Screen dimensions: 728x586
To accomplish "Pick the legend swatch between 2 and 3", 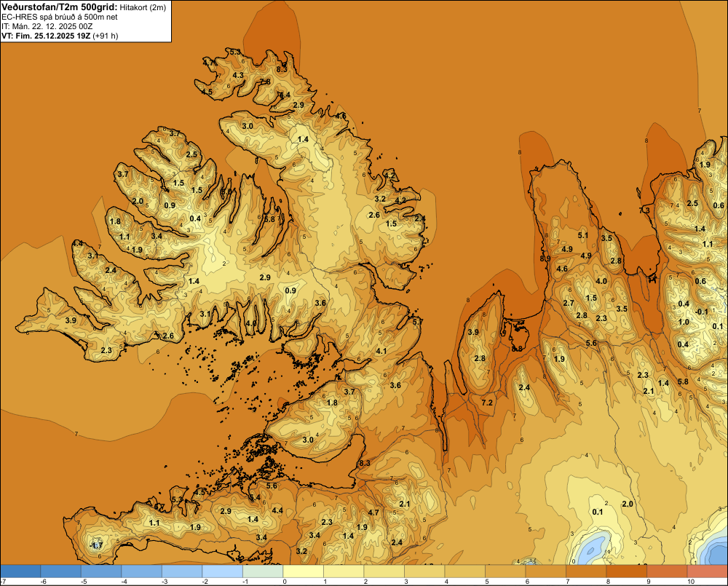I will click(x=384, y=571).
